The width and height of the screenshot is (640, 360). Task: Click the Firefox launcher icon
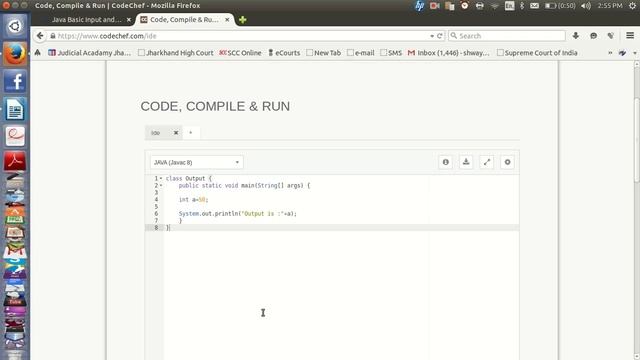tap(15, 54)
